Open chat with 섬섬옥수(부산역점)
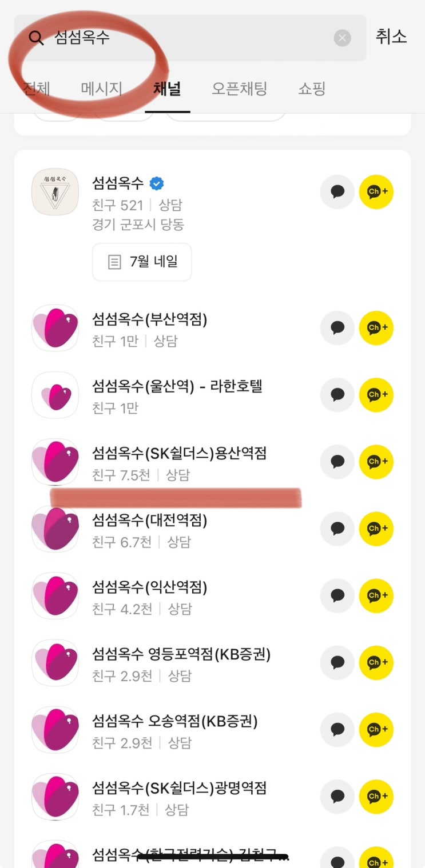Viewport: 425px width, 868px height. pos(337,328)
